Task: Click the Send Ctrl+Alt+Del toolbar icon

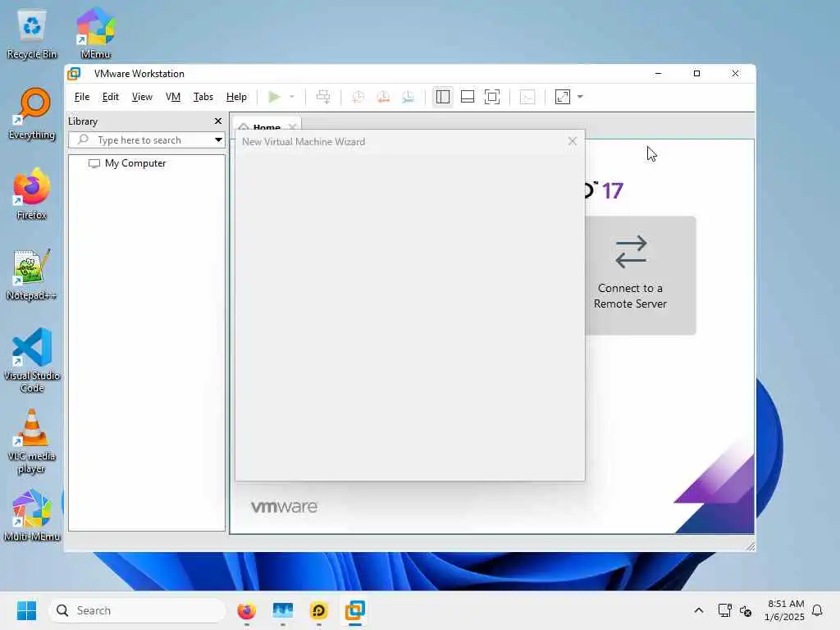Action: tap(323, 97)
